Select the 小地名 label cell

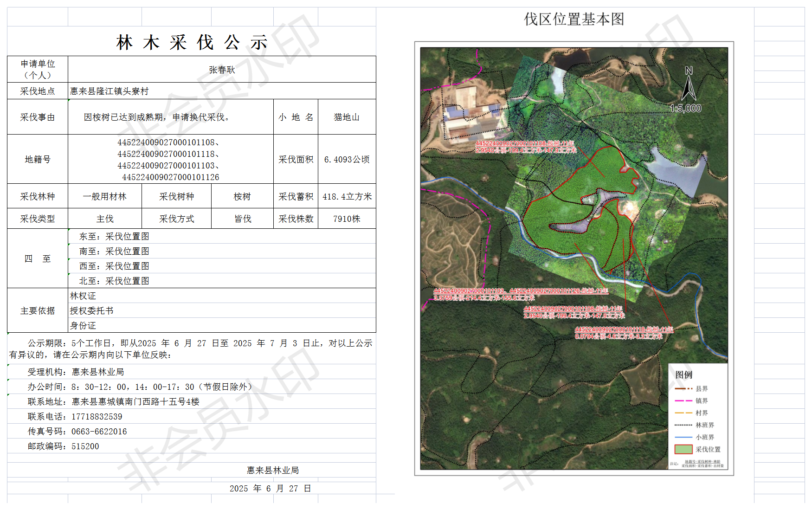point(296,117)
